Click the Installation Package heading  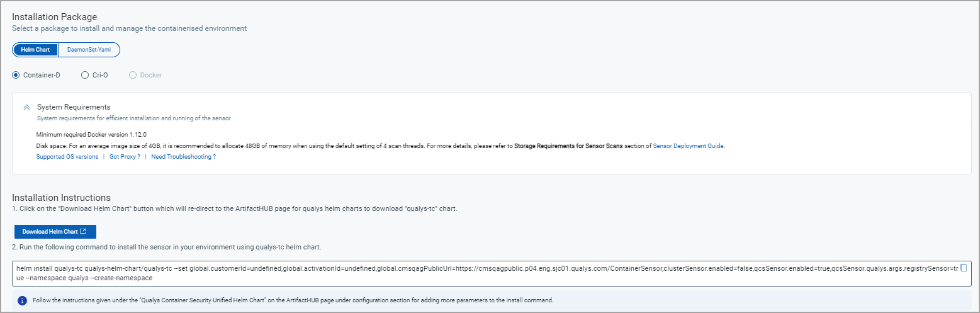[x=55, y=17]
